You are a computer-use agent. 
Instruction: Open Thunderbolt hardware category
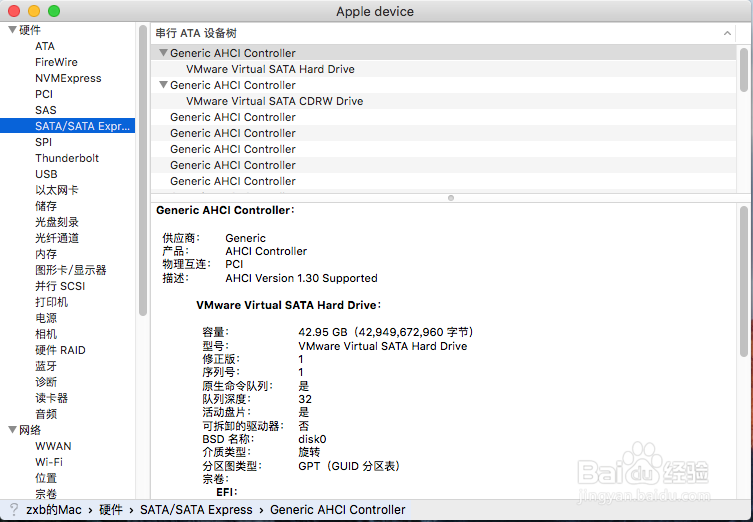pos(67,158)
